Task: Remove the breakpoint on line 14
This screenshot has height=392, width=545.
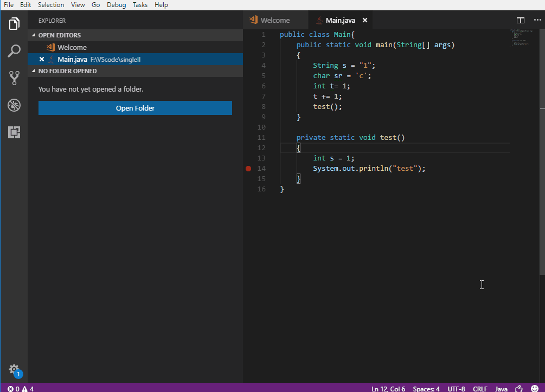Action: [x=248, y=169]
